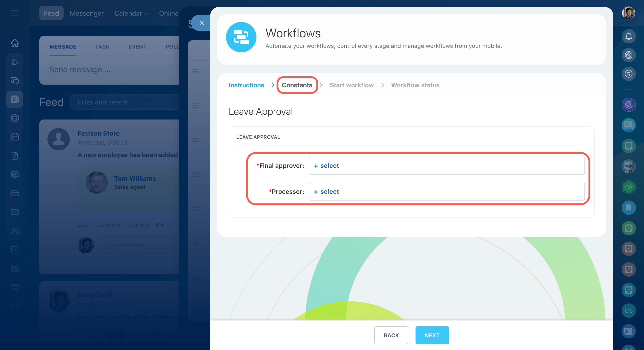Viewport: 644px width, 350px height.
Task: Open the mail envelope icon in sidebar
Action: 15,212
